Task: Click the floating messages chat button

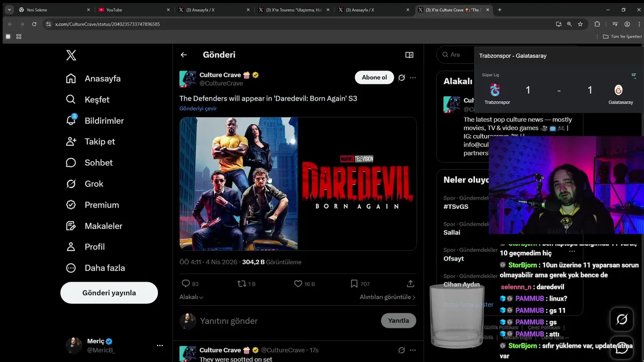Action: click(622, 347)
